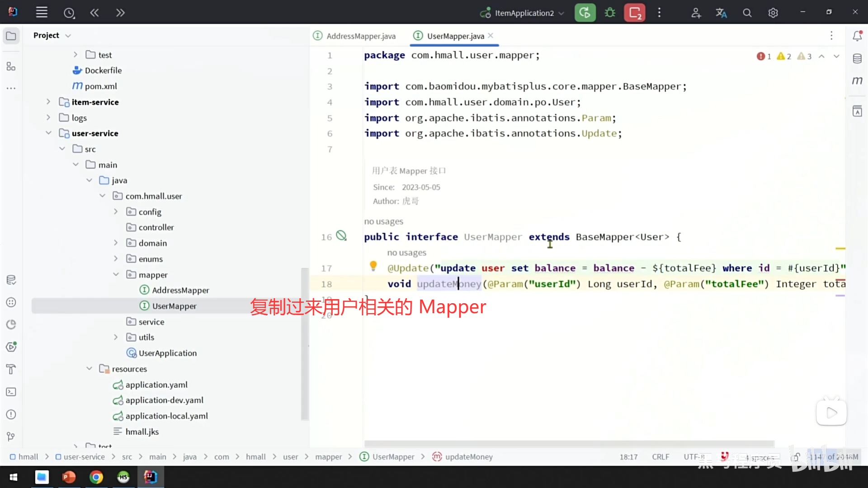Open the Notifications bell panel

coord(857,36)
